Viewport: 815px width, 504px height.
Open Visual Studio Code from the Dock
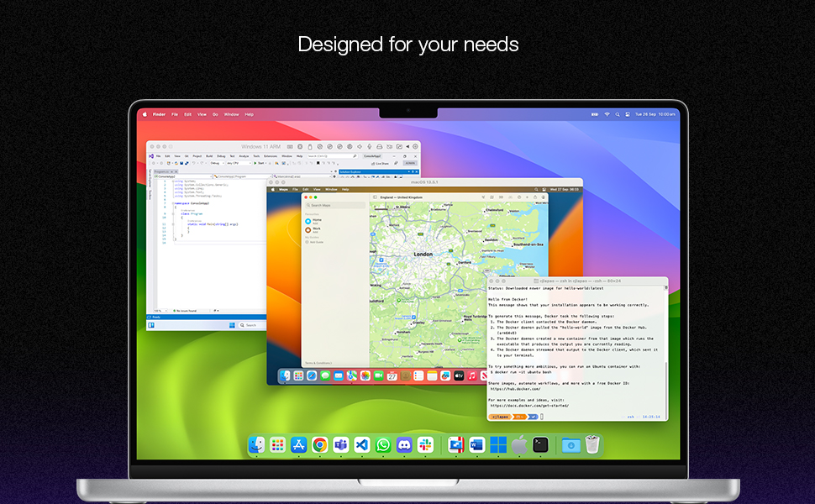(362, 444)
